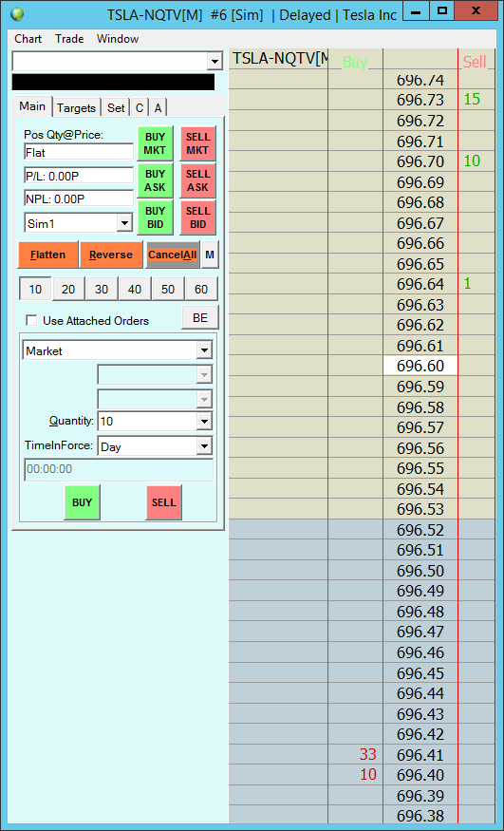
Task: Click the buy quantity 33 at 696.41
Action: coord(368,755)
